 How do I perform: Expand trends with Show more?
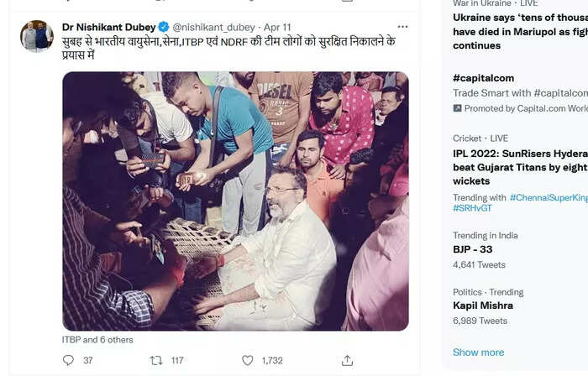pos(478,352)
